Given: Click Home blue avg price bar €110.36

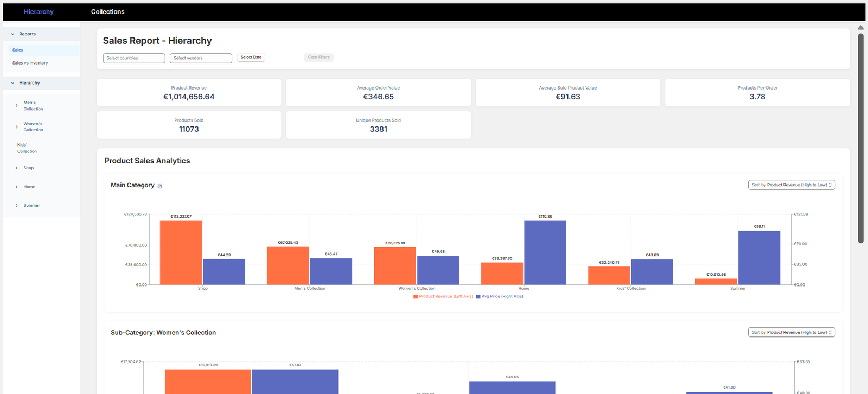Looking at the screenshot, I should coord(545,252).
